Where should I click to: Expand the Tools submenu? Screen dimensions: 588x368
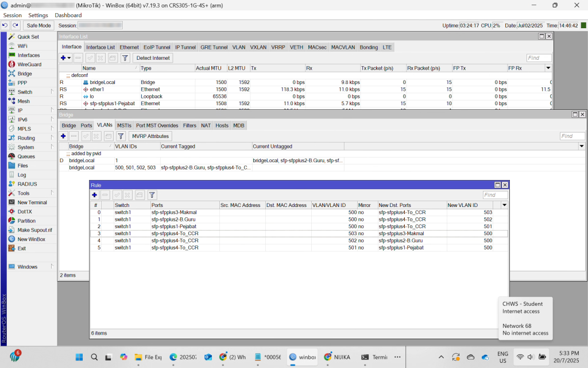pos(52,193)
